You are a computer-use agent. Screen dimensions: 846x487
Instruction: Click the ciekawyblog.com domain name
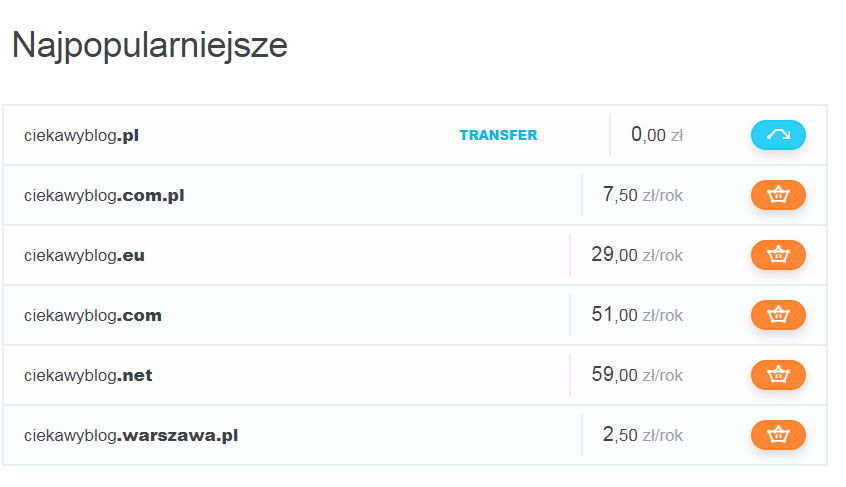point(93,315)
